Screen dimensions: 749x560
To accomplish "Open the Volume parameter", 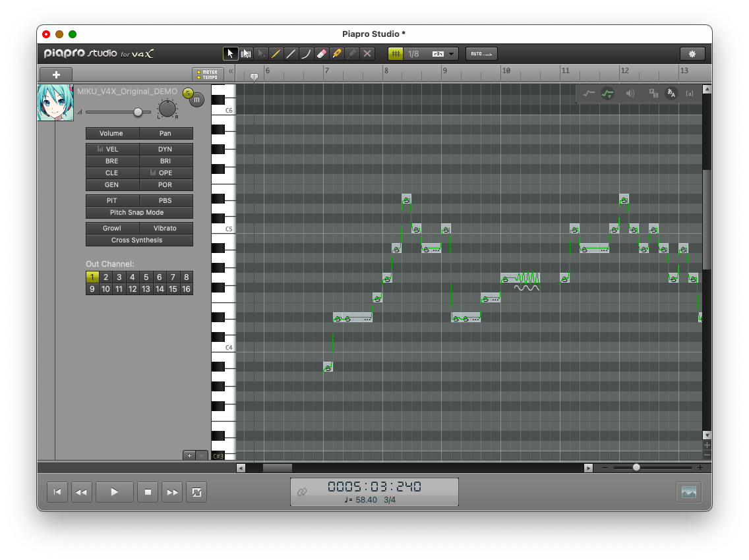I will click(x=111, y=134).
